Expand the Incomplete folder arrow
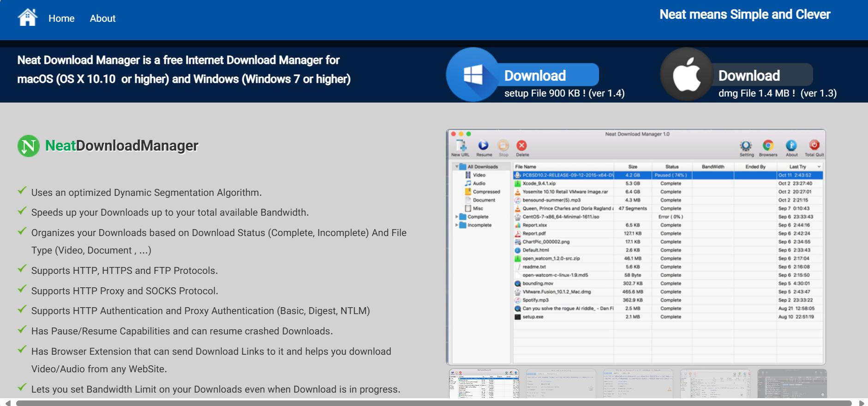This screenshot has height=406, width=868. [457, 225]
